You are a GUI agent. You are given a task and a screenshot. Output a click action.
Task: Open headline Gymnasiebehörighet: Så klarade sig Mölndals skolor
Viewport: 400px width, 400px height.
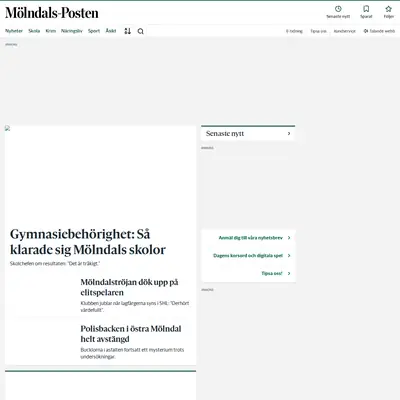point(88,242)
